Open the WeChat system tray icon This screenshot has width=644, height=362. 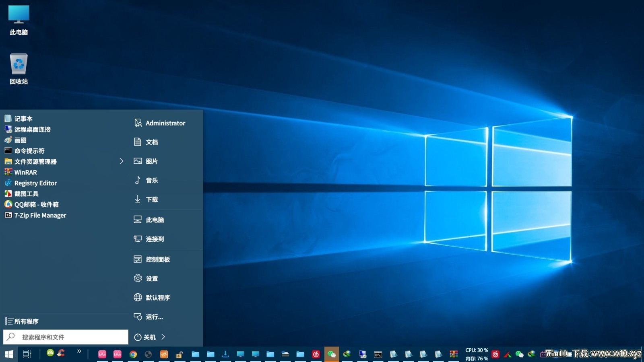[519, 354]
